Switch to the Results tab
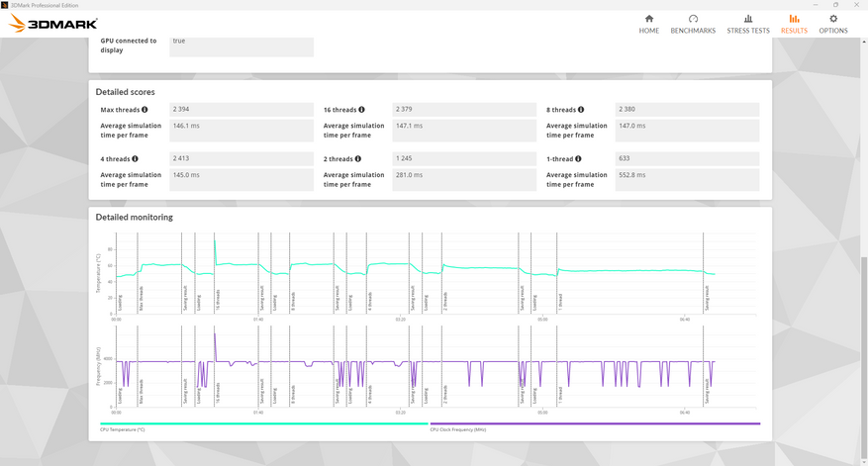Image resolution: width=868 pixels, height=466 pixels. (794, 24)
